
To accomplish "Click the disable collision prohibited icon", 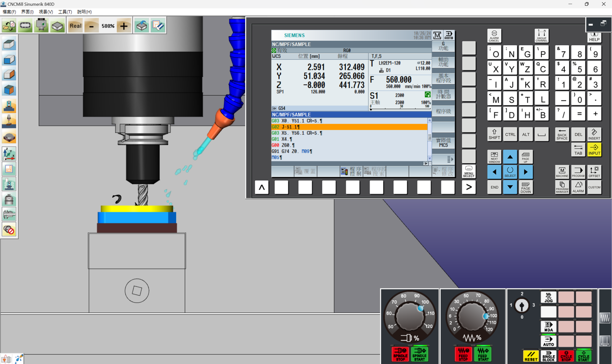I will coord(9,229).
